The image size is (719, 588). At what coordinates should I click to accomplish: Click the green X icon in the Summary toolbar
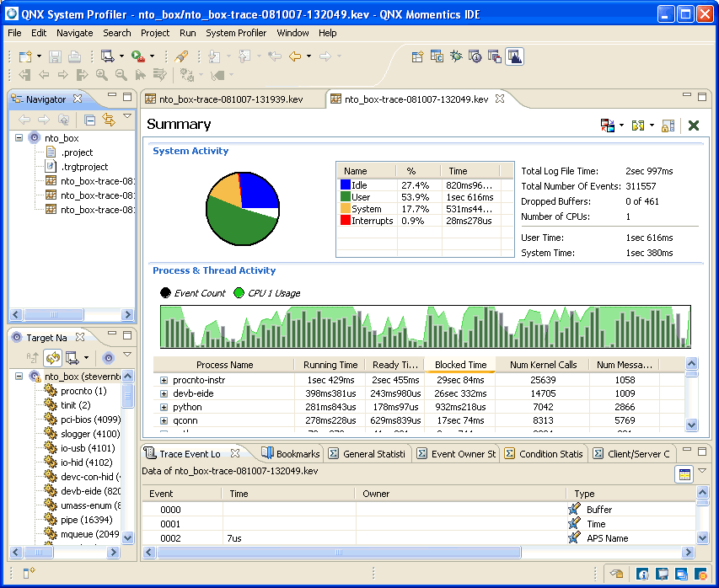click(x=693, y=124)
